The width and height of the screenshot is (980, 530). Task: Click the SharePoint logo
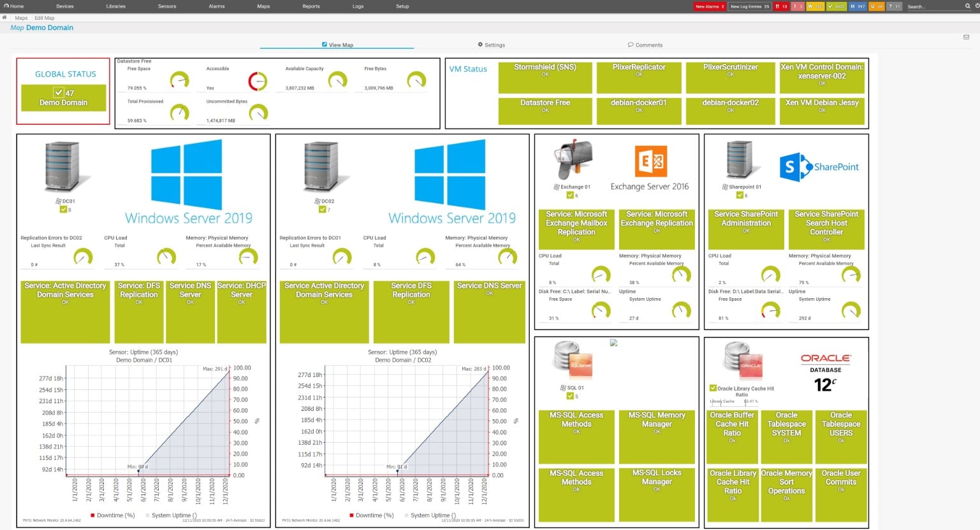(x=819, y=167)
